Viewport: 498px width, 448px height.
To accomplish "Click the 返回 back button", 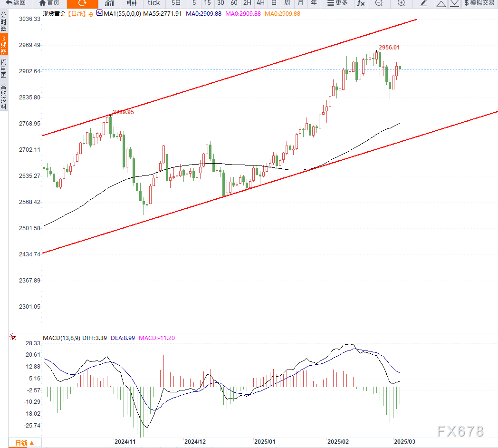I will (16, 3).
